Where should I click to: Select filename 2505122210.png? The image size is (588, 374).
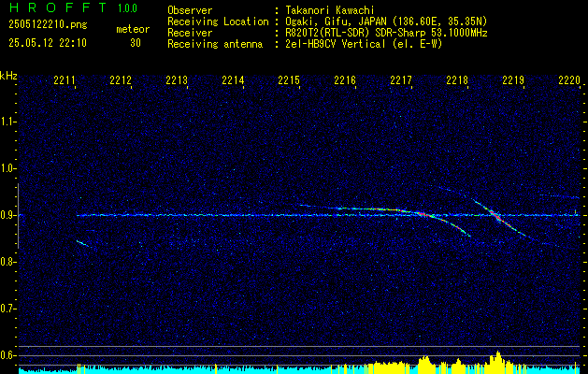pyautogui.click(x=48, y=25)
